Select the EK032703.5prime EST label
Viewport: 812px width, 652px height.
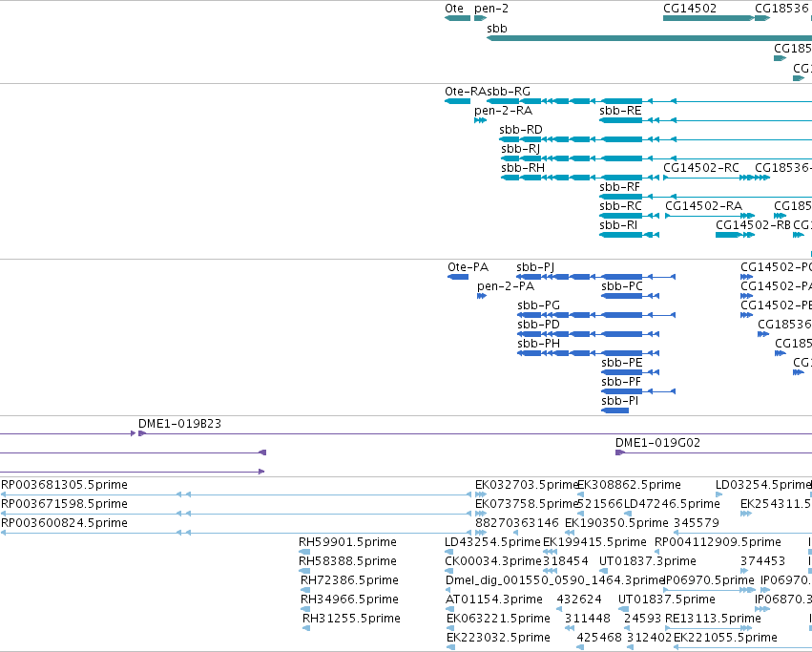pos(527,485)
